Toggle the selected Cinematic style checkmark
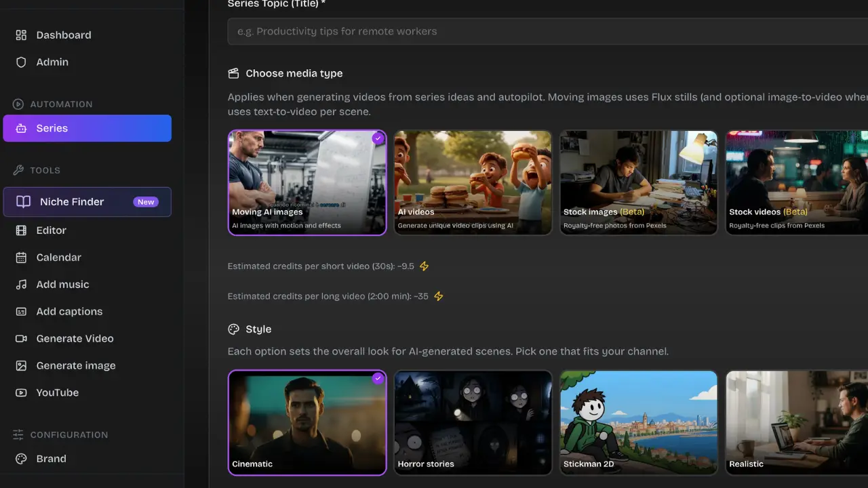The image size is (868, 488). point(378,378)
